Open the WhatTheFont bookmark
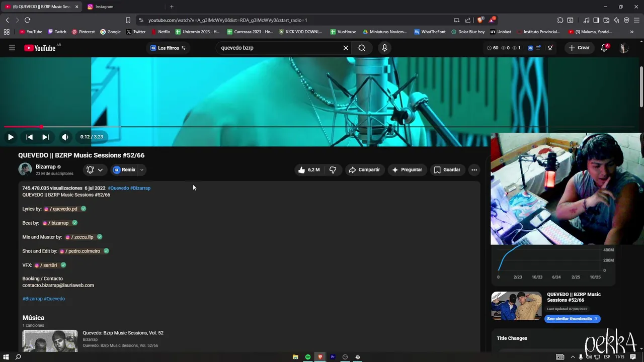 click(x=430, y=32)
